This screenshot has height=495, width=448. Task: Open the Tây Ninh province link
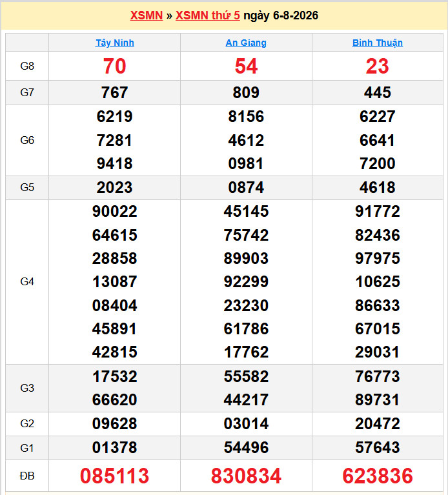(115, 43)
